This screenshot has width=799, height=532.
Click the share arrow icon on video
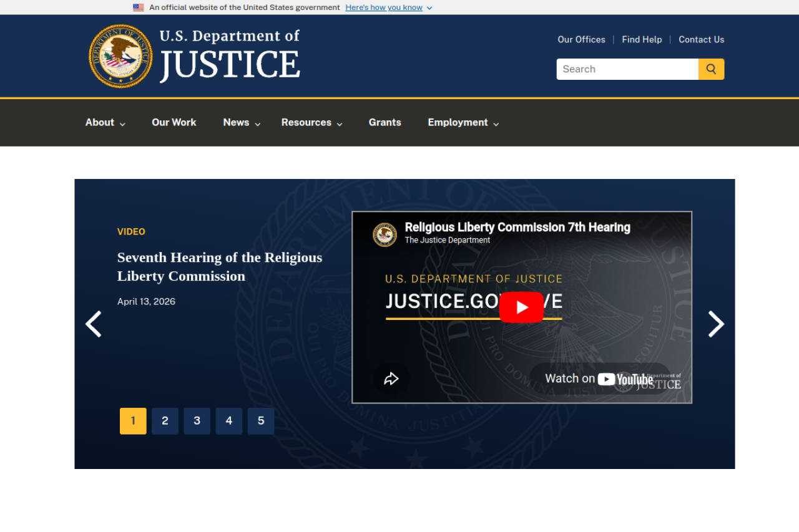tap(391, 379)
